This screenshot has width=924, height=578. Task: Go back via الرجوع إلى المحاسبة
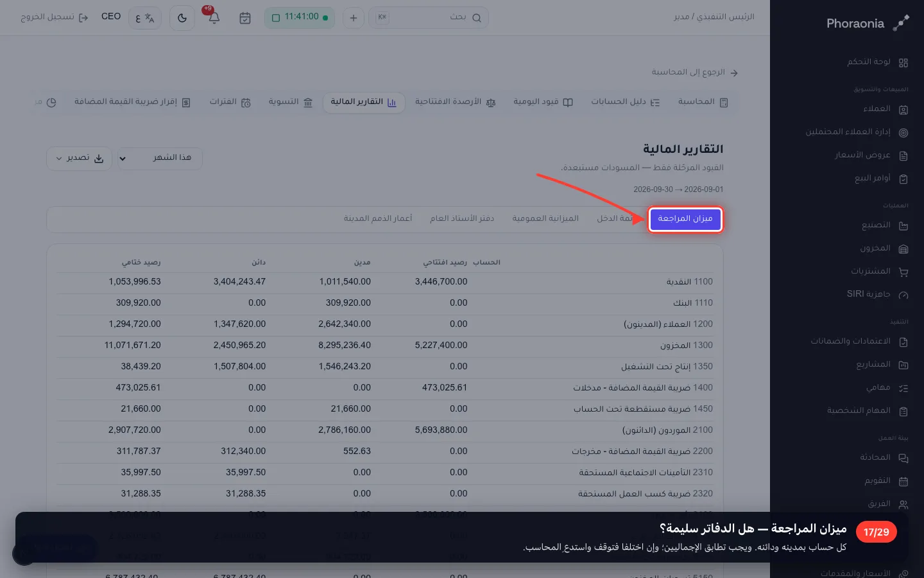[x=695, y=72]
